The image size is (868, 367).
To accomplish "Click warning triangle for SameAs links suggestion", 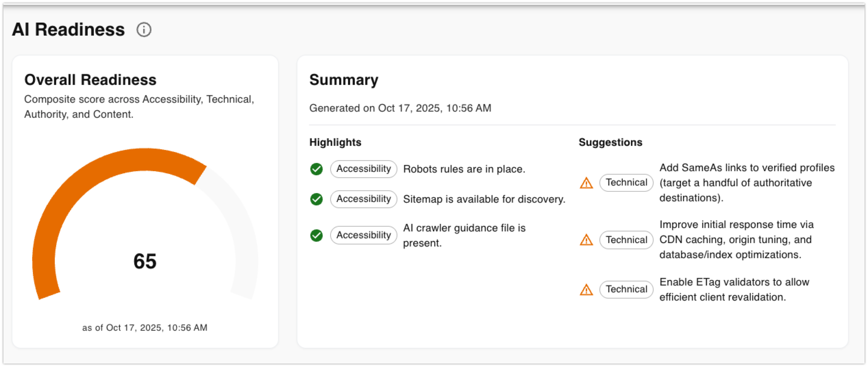I will click(586, 183).
